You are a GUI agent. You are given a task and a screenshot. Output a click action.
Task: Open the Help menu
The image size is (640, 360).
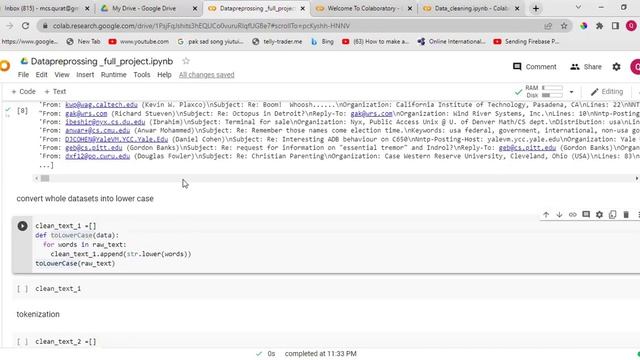point(164,75)
